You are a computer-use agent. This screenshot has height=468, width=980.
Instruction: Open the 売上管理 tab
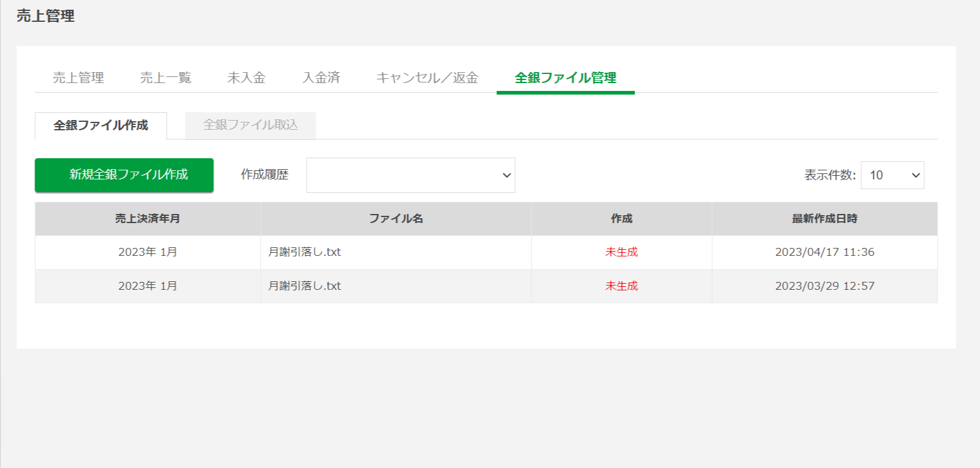(x=78, y=78)
